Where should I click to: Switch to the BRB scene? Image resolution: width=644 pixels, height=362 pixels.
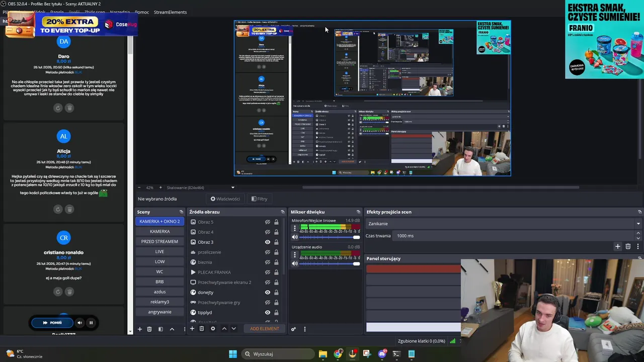click(159, 282)
